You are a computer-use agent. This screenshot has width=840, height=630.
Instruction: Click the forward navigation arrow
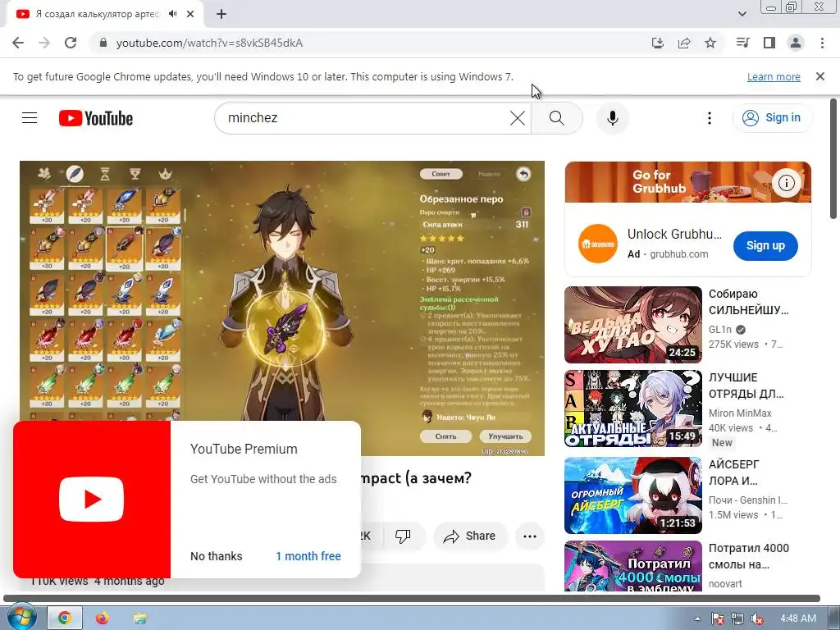coord(44,43)
